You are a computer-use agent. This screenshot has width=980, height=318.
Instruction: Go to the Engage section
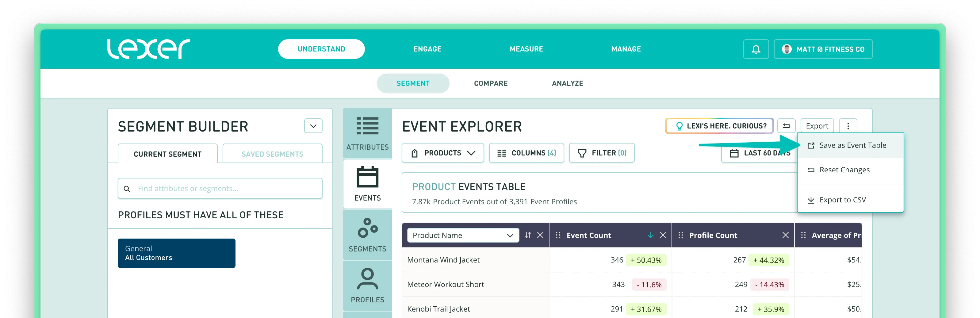(427, 49)
